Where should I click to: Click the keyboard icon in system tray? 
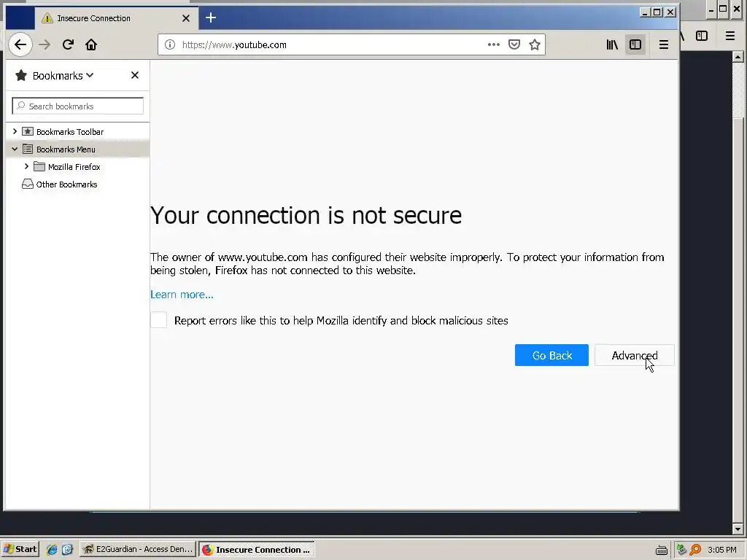pyautogui.click(x=661, y=551)
